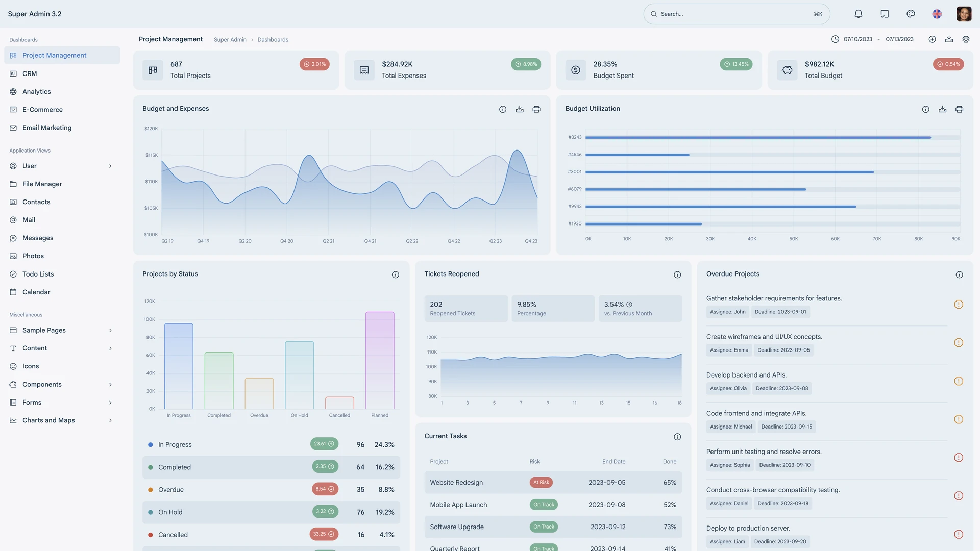
Task: Download the dashboard report via header icon
Action: point(949,39)
